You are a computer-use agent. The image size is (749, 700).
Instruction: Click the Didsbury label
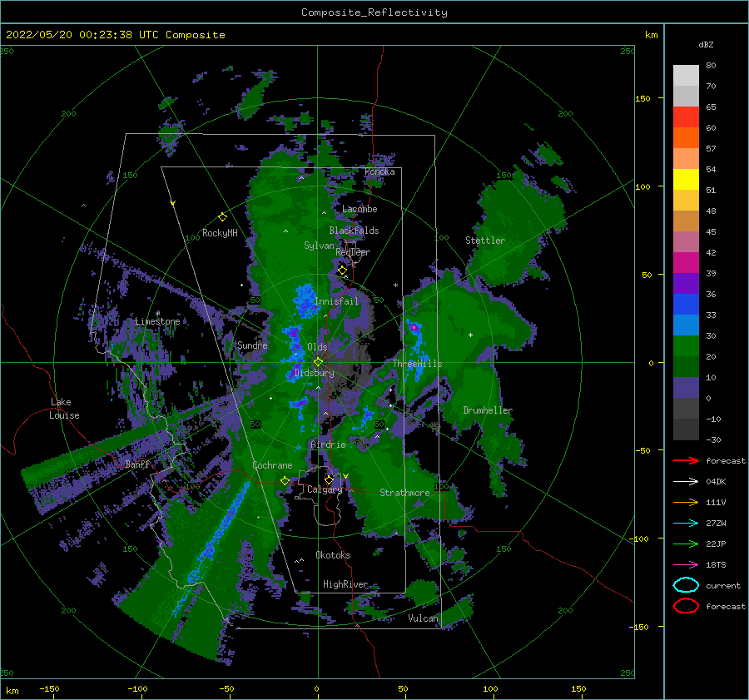[314, 373]
